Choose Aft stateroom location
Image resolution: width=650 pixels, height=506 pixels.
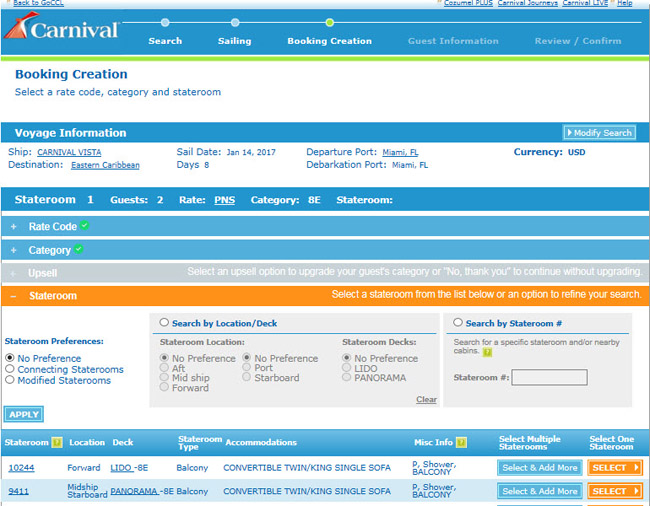(164, 368)
